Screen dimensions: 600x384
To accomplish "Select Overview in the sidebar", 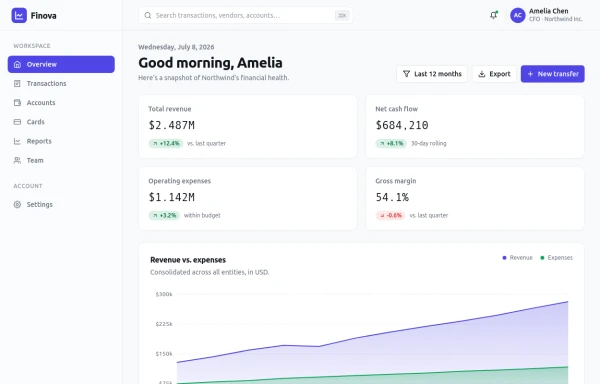I will (x=61, y=64).
